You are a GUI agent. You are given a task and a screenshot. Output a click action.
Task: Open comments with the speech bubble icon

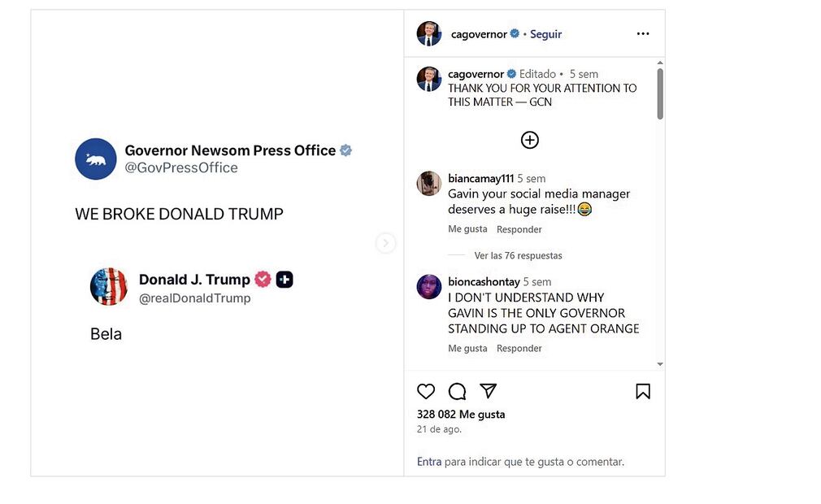[x=457, y=391]
